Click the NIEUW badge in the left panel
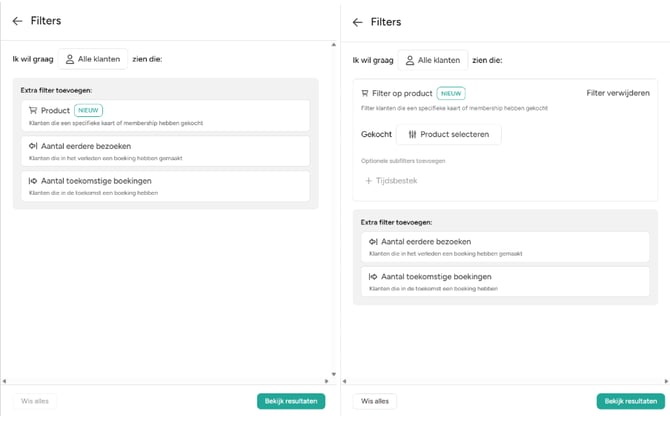The height and width of the screenshot is (437, 670). [89, 111]
